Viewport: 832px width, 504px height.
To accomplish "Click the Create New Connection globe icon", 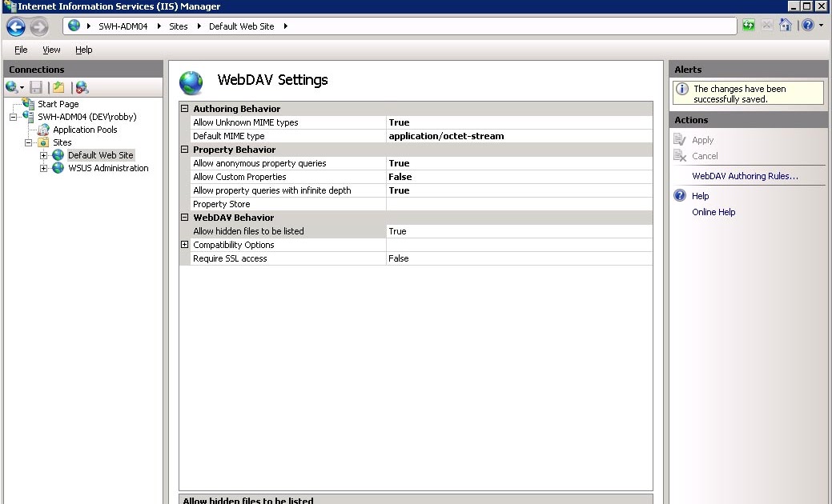I will 11,87.
